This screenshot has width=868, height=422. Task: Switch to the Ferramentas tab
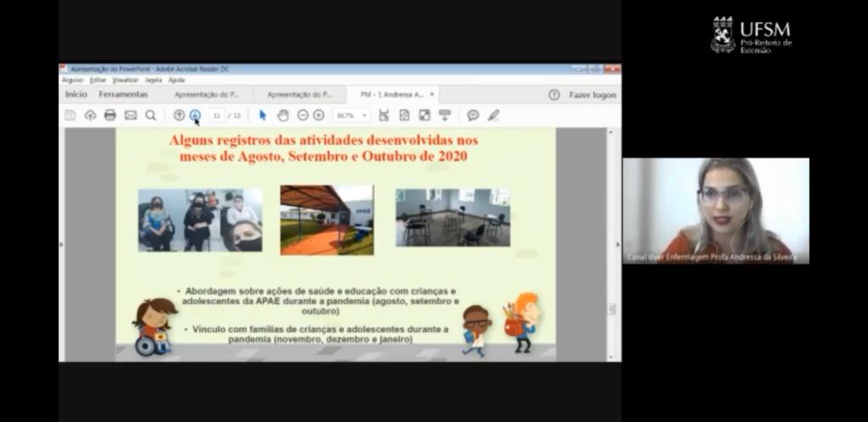(123, 95)
